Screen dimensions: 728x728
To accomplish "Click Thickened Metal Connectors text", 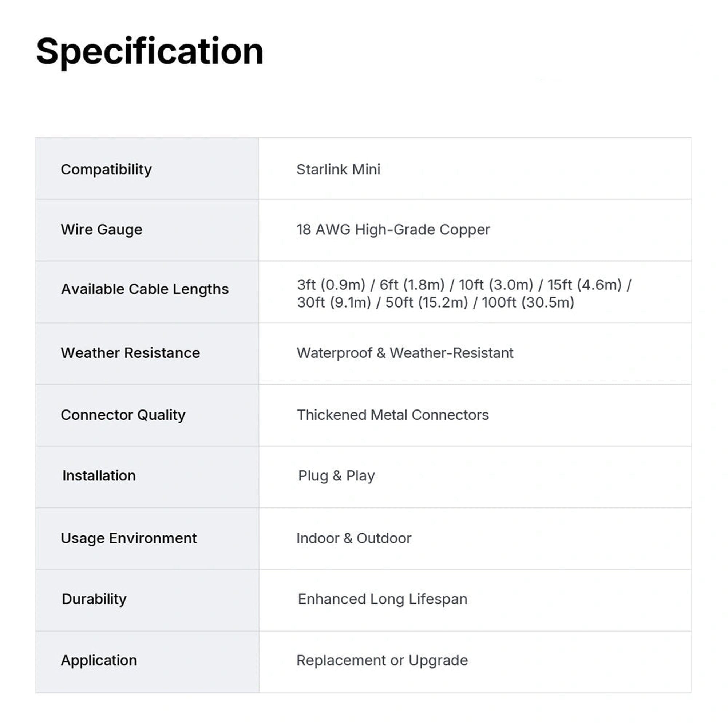I will click(393, 415).
